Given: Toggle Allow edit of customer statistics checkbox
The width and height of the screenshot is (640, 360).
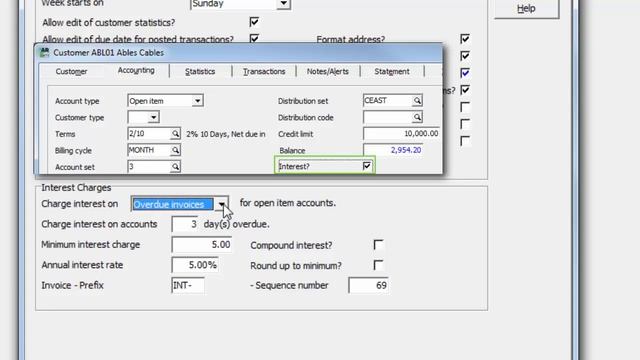Looking at the screenshot, I should 254,22.
